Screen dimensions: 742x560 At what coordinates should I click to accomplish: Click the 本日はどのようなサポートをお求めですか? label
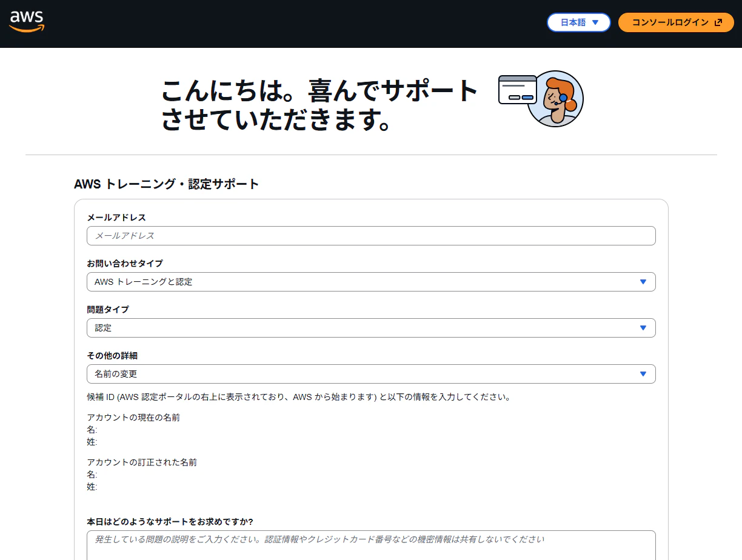tap(170, 522)
